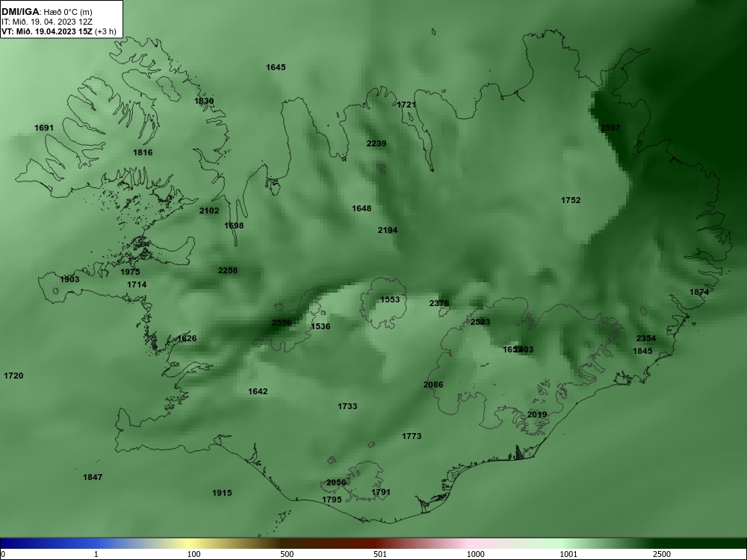The image size is (747, 560).
Task: Select the 2597 value in the dark area
Action: [x=610, y=128]
